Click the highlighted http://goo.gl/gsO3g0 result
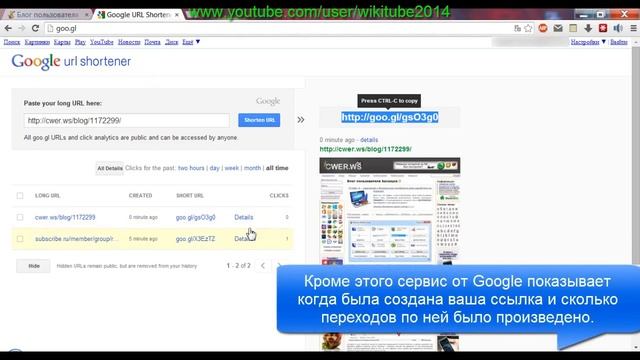 [x=390, y=118]
